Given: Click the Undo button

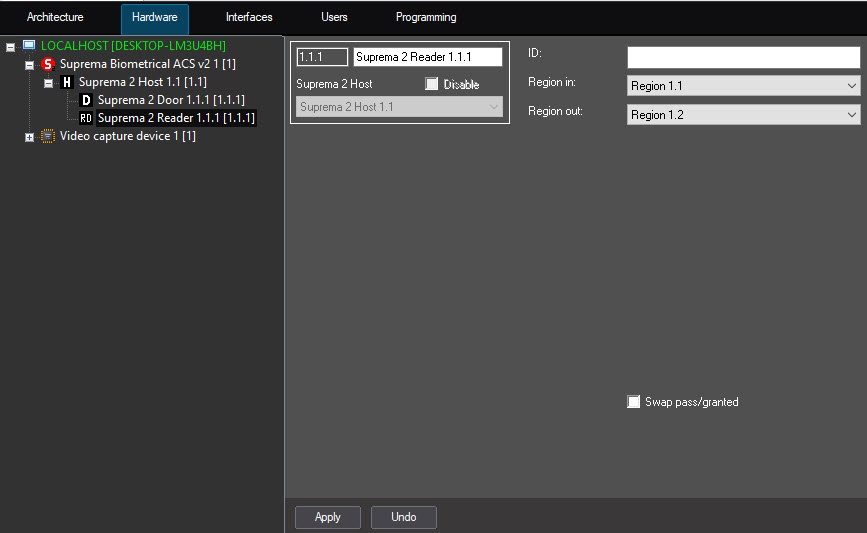Looking at the screenshot, I should 404,517.
